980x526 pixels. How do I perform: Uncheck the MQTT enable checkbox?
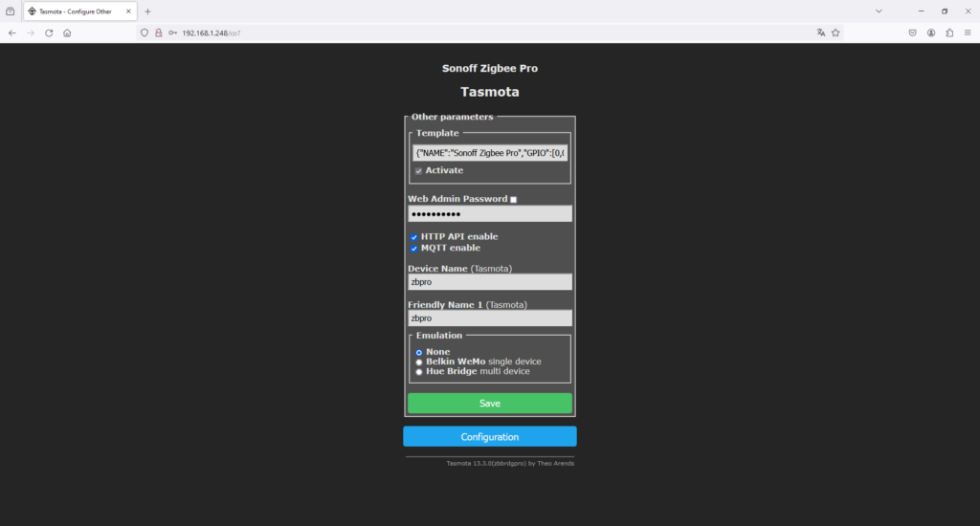point(414,249)
